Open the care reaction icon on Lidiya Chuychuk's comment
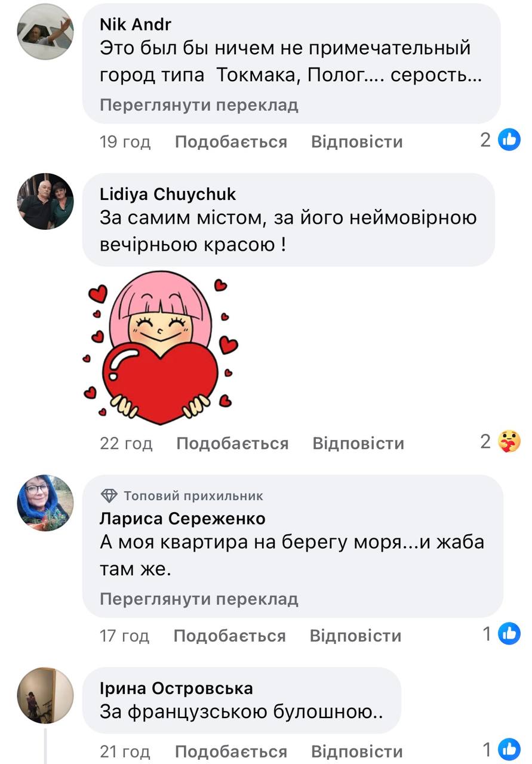532x764 pixels. 509,442
